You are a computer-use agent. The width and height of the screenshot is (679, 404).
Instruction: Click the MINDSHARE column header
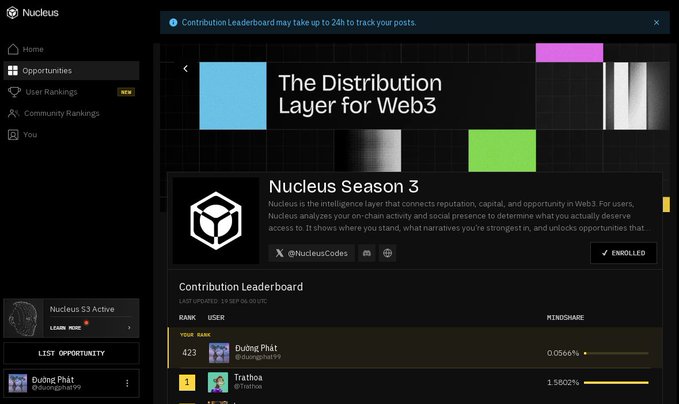pyautogui.click(x=565, y=318)
